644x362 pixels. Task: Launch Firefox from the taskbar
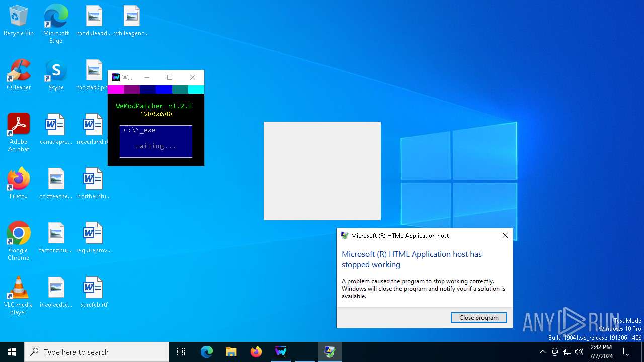point(256,352)
